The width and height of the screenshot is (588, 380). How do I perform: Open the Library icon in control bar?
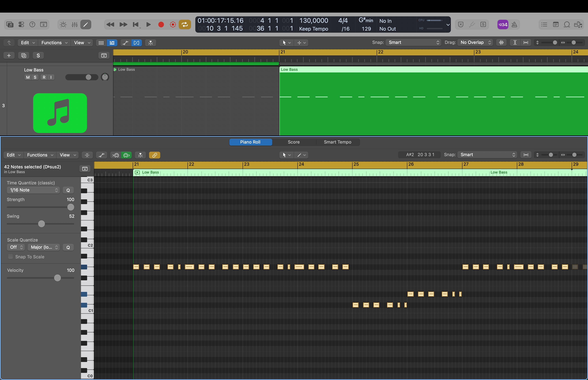point(10,24)
